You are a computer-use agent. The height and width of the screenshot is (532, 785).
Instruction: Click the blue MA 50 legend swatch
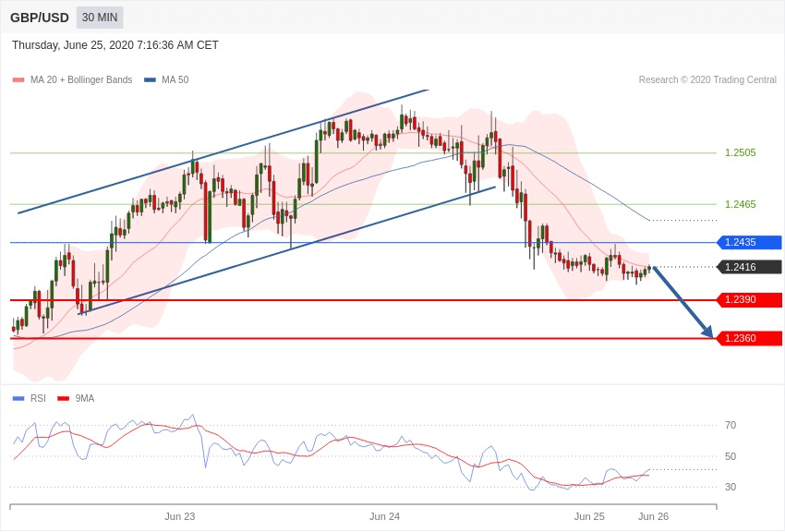pyautogui.click(x=150, y=79)
